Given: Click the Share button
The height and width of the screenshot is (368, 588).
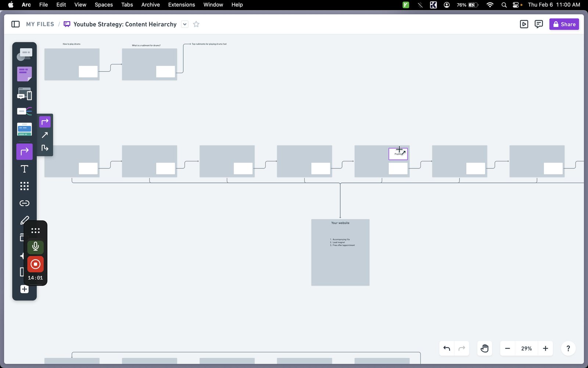Looking at the screenshot, I should point(564,24).
